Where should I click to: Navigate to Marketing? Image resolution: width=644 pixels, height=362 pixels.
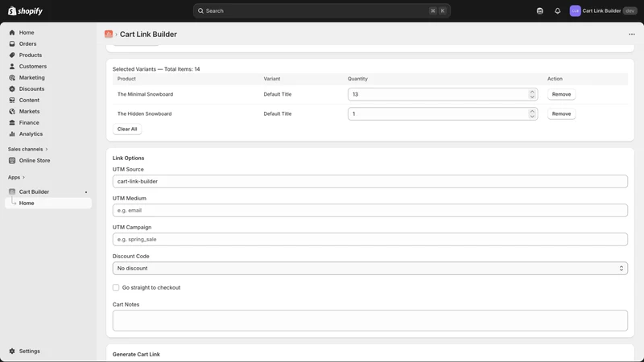coord(31,77)
